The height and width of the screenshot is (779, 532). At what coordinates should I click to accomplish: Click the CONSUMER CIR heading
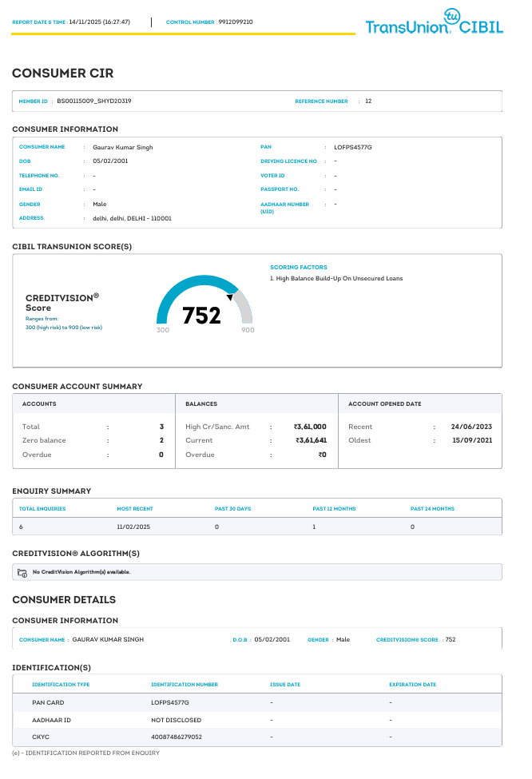point(62,73)
